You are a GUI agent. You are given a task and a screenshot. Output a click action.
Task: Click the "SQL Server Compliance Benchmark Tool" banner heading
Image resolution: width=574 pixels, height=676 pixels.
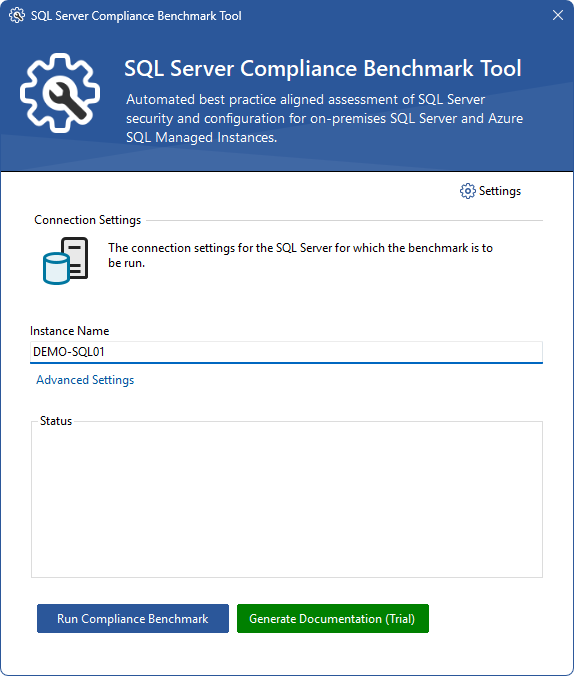tap(323, 69)
